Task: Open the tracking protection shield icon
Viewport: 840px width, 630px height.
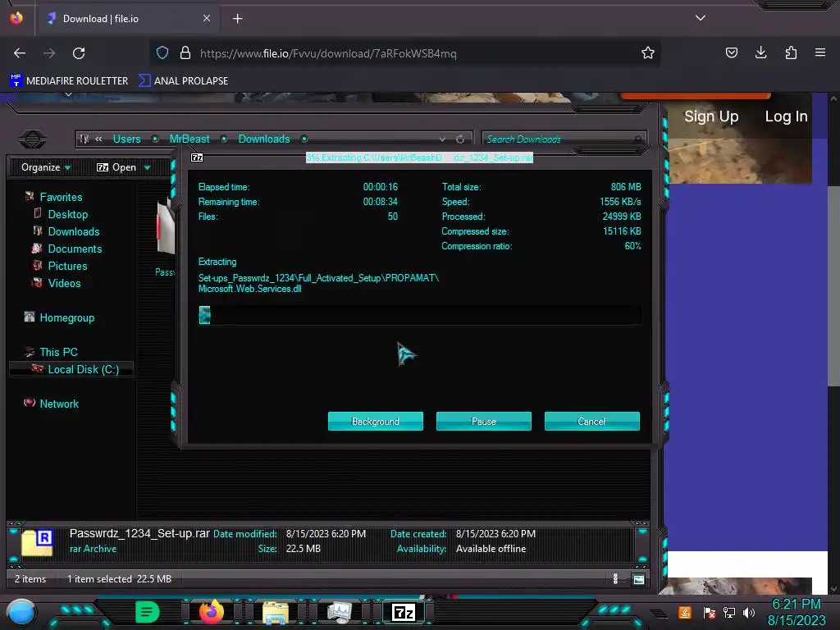Action: pyautogui.click(x=162, y=52)
